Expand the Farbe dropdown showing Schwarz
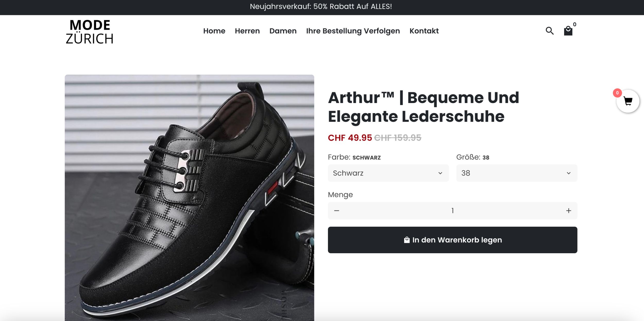Image resolution: width=644 pixels, height=321 pixels. pyautogui.click(x=388, y=173)
